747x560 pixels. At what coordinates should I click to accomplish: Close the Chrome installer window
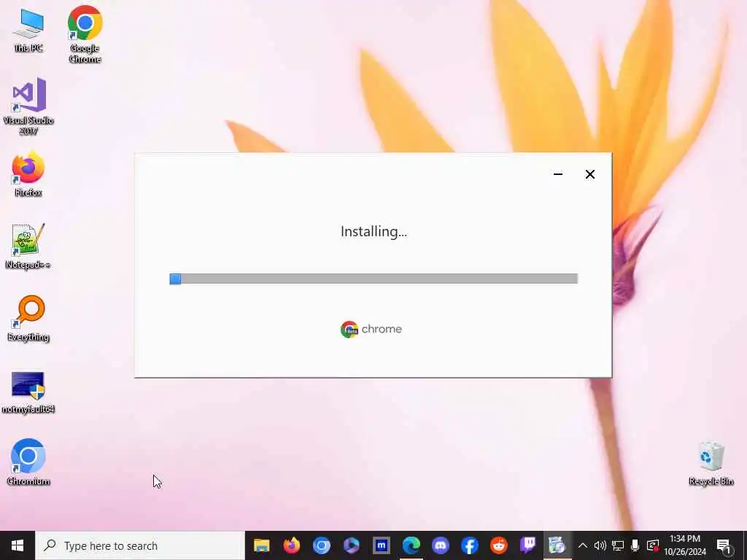(x=589, y=174)
